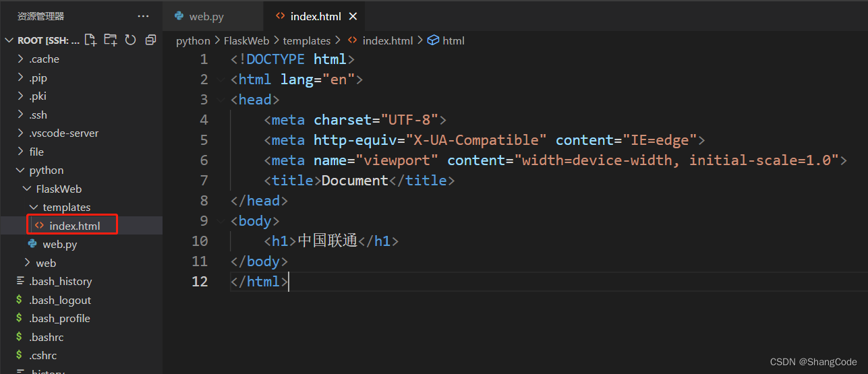Screen dimensions: 868x374
Task: Open the explorer more actions ellipsis menu
Action: click(x=143, y=16)
